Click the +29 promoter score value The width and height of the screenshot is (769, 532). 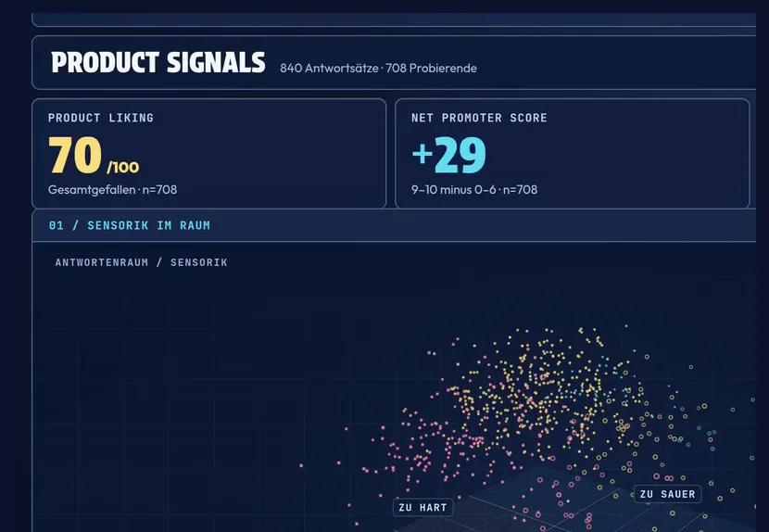pyautogui.click(x=448, y=155)
